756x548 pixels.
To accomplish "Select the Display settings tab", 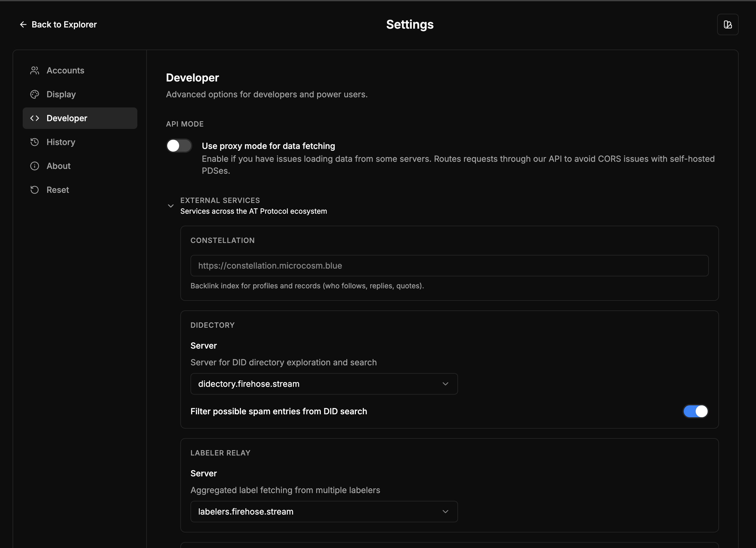I will point(61,95).
